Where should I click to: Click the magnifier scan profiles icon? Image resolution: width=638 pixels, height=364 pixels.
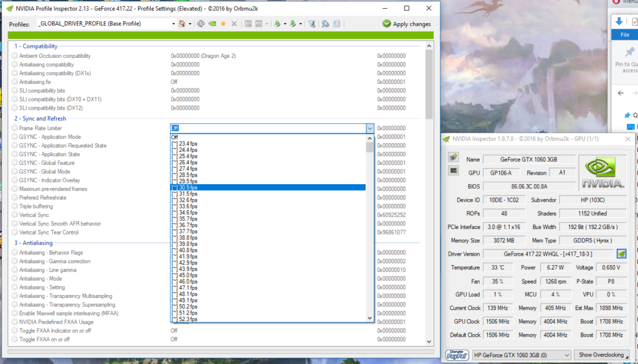[325, 24]
